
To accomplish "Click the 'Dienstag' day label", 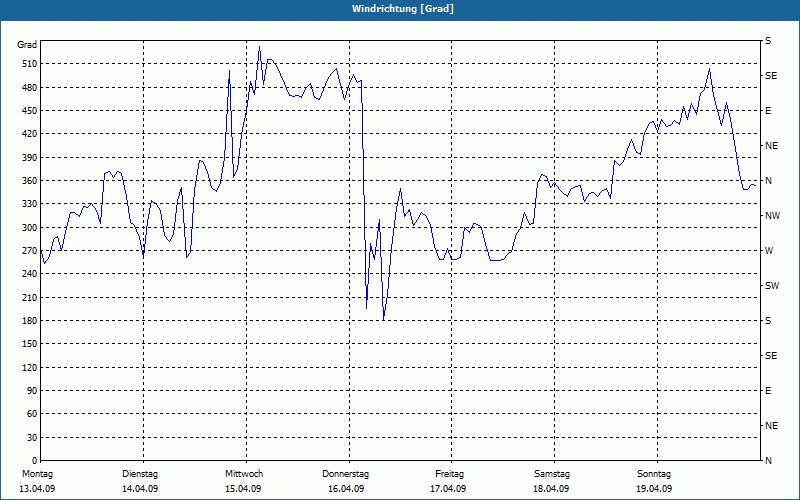I will point(140,474).
